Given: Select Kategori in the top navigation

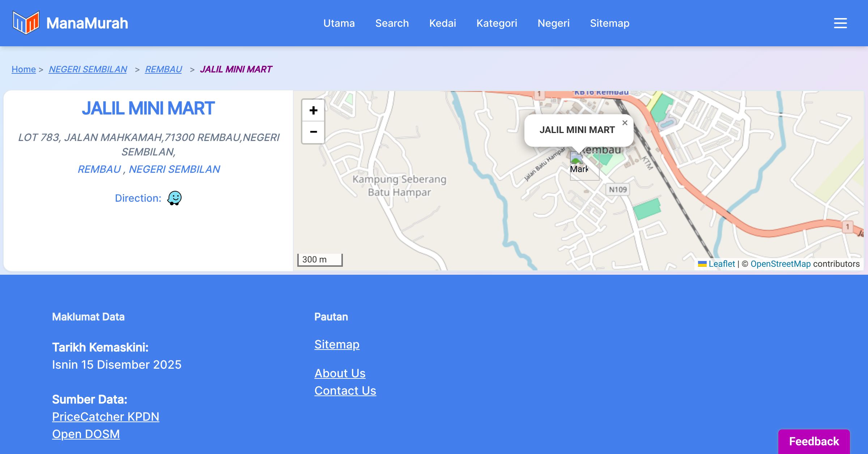Looking at the screenshot, I should pos(497,23).
